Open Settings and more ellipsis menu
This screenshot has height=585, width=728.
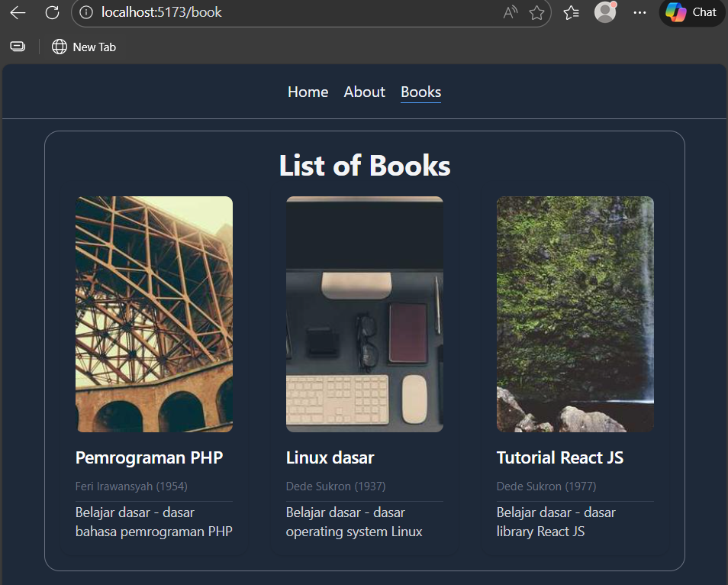tap(639, 12)
